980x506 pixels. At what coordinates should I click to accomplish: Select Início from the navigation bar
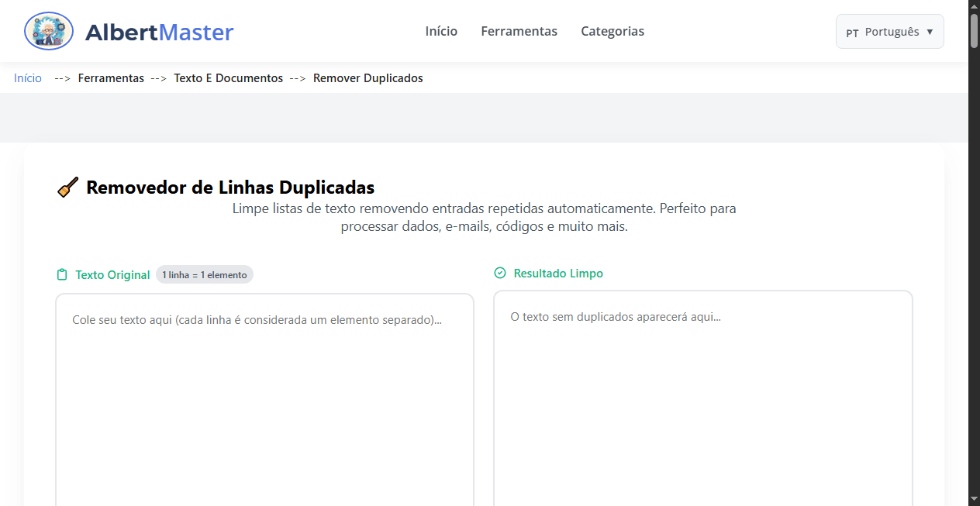[440, 31]
